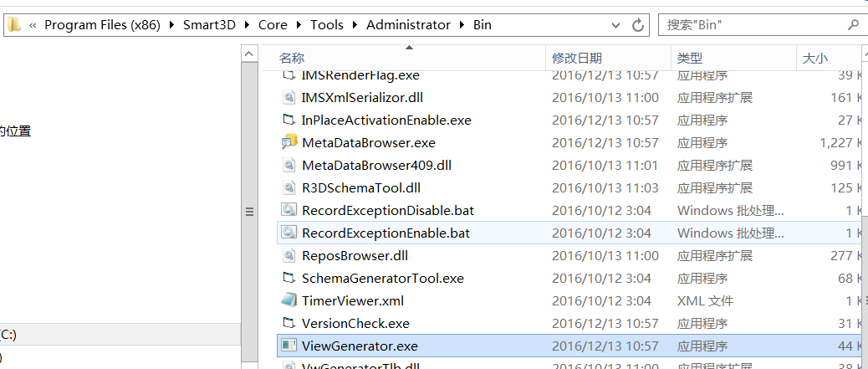Expand hidden path segments via double chevron

(x=33, y=25)
